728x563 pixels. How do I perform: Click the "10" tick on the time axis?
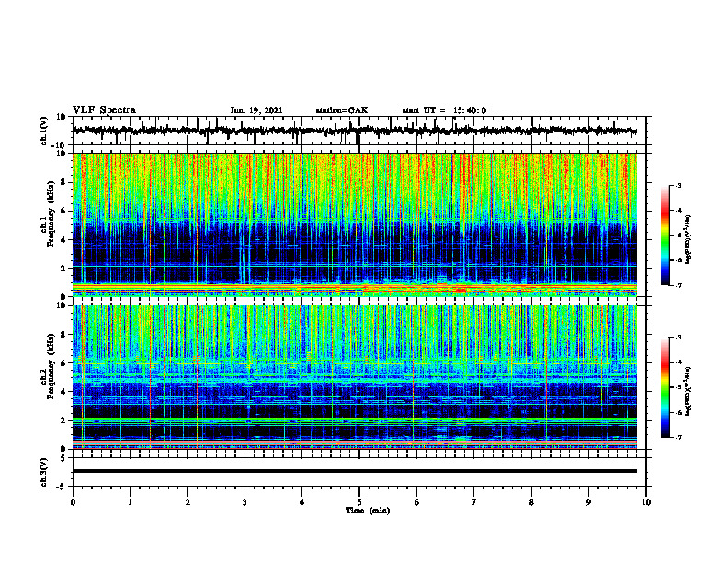(646, 502)
